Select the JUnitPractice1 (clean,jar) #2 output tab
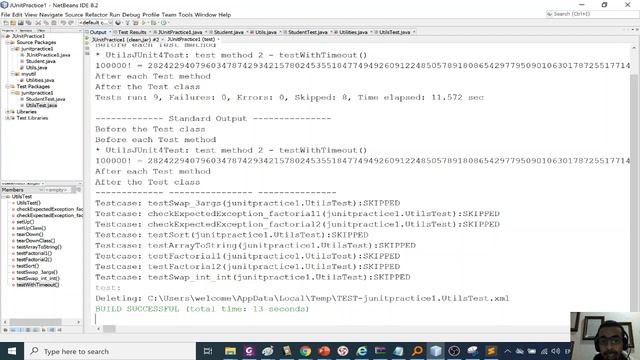 (x=125, y=40)
